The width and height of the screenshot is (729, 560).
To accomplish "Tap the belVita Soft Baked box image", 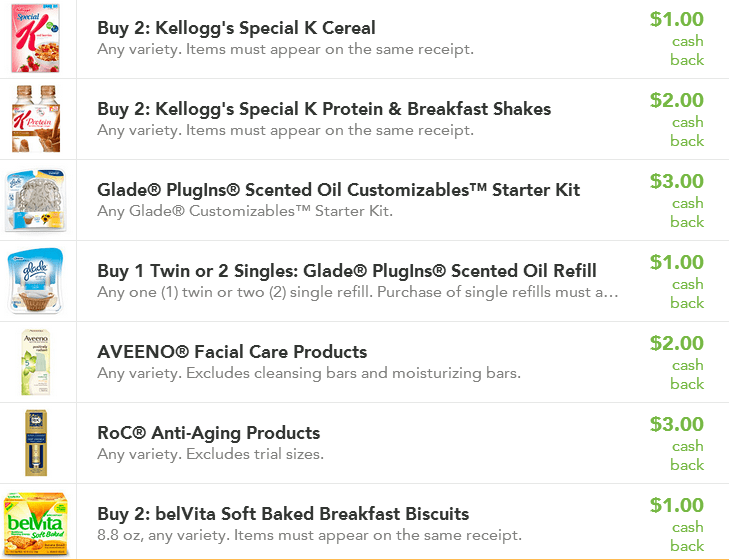I will point(36,524).
